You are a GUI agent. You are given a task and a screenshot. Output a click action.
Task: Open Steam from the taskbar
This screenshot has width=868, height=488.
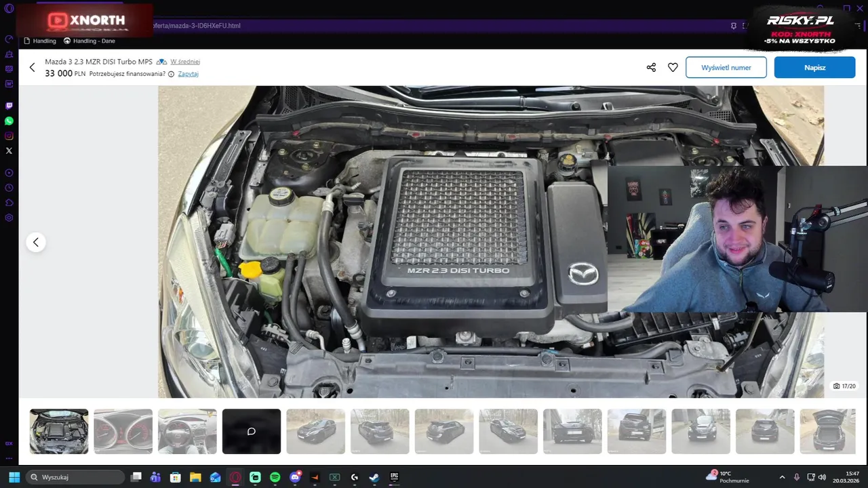pos(374,477)
